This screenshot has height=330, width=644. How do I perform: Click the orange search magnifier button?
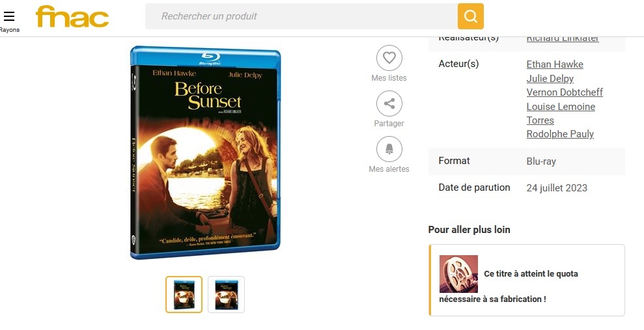[470, 16]
